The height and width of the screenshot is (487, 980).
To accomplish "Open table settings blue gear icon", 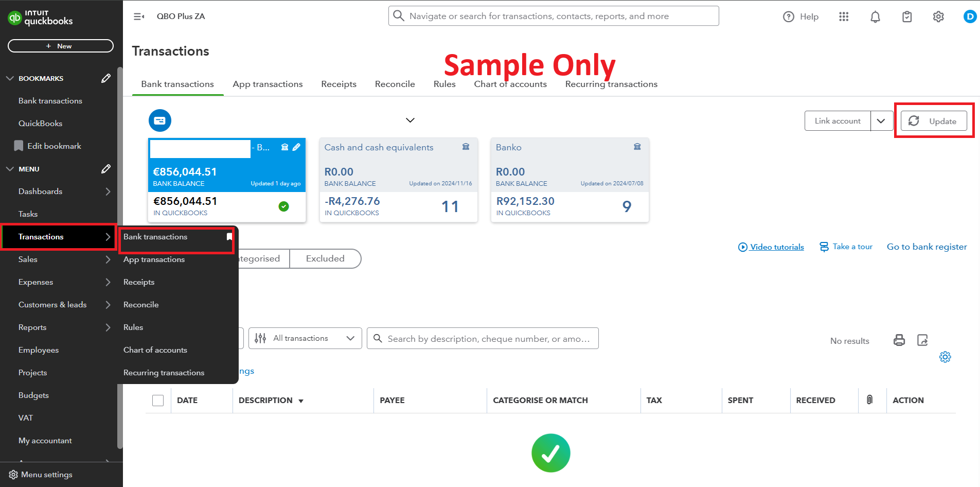I will point(945,357).
